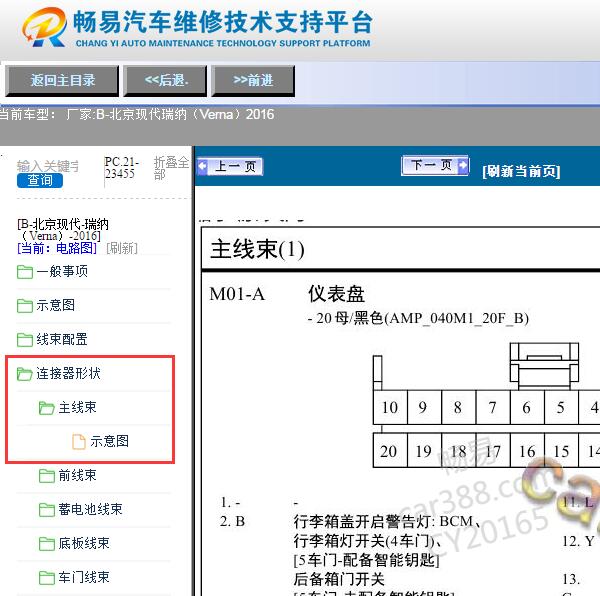600x596 pixels.
Task: Click the M01-A connector code
Action: [x=237, y=294]
